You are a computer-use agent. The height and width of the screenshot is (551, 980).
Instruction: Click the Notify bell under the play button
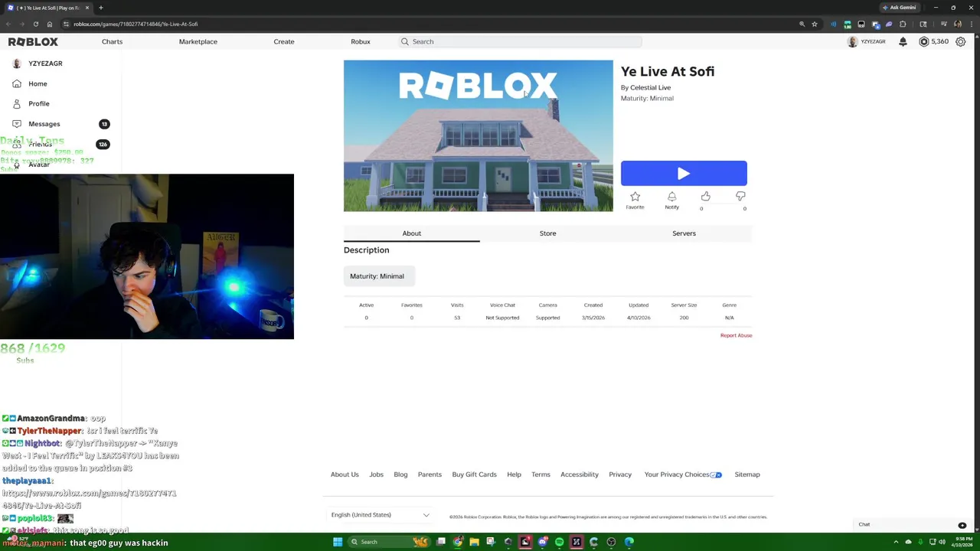click(x=671, y=197)
